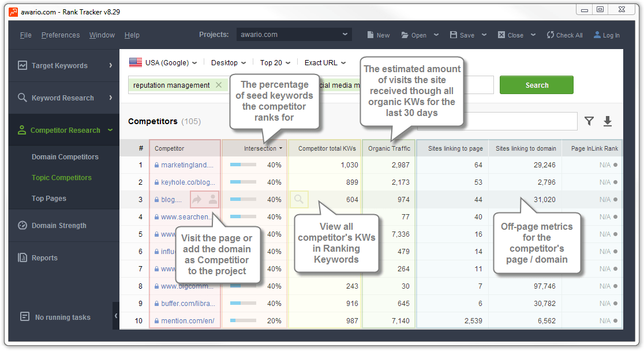Image resolution: width=644 pixels, height=351 pixels.
Task: Collapse the left sidebar panel
Action: [x=116, y=316]
